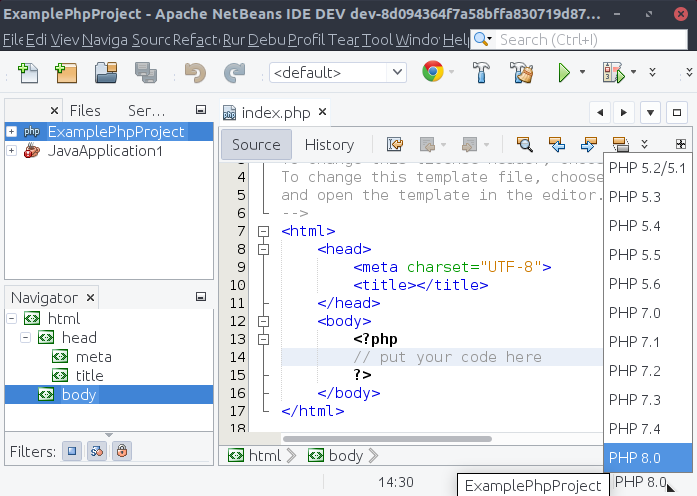
Task: Expand the JavaApplication1 tree node
Action: point(12,151)
